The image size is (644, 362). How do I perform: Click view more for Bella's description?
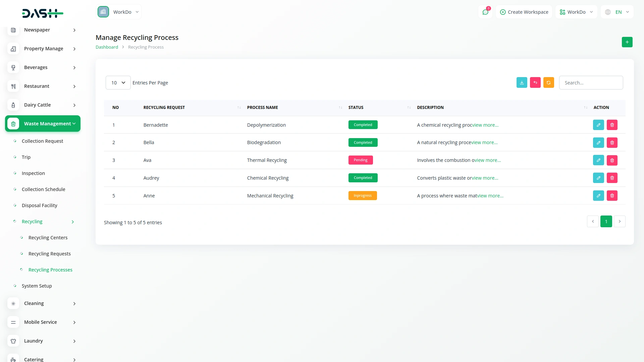(484, 142)
